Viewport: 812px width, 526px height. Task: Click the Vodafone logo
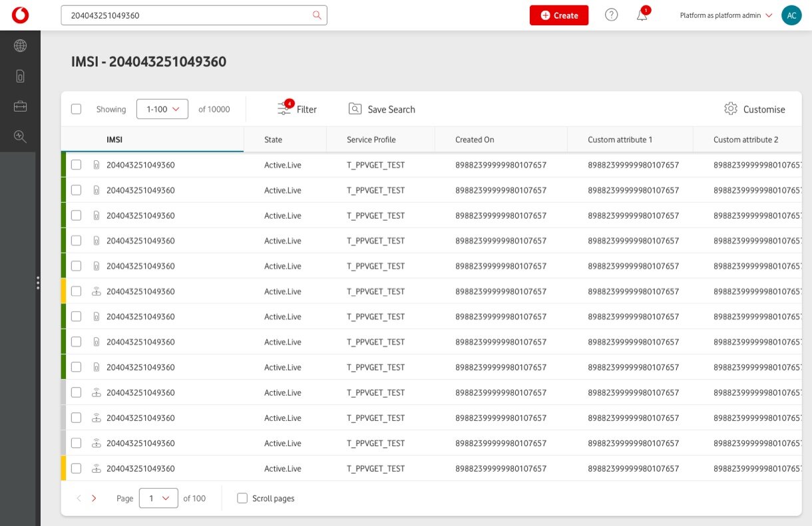tap(20, 15)
